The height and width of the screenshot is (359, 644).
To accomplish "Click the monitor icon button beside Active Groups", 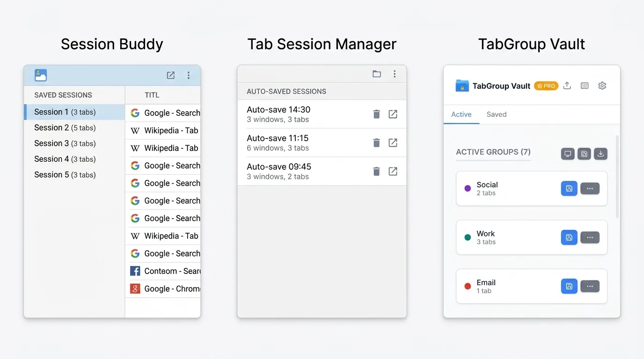I will pos(568,153).
